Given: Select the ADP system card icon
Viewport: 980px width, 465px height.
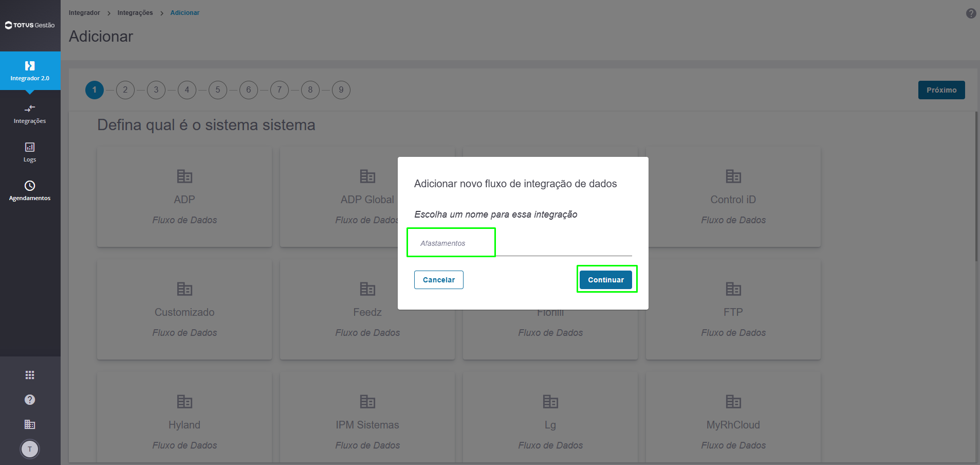Looking at the screenshot, I should (184, 176).
